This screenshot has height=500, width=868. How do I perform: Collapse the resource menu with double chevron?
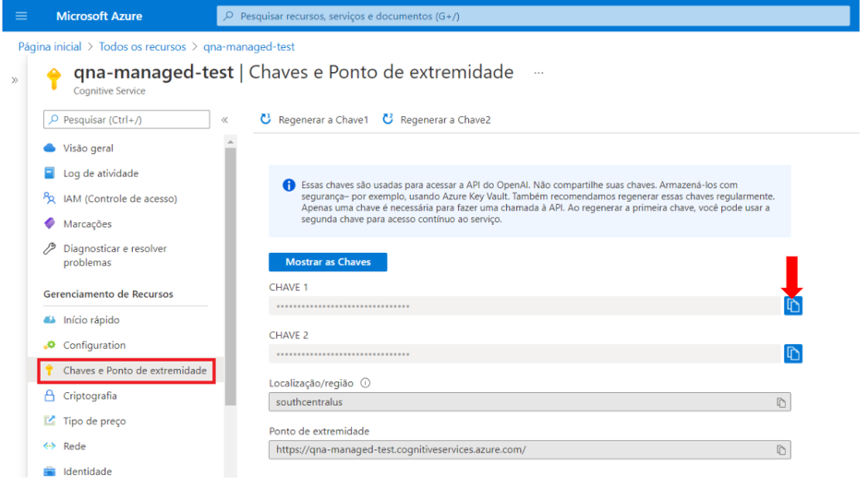tap(224, 120)
